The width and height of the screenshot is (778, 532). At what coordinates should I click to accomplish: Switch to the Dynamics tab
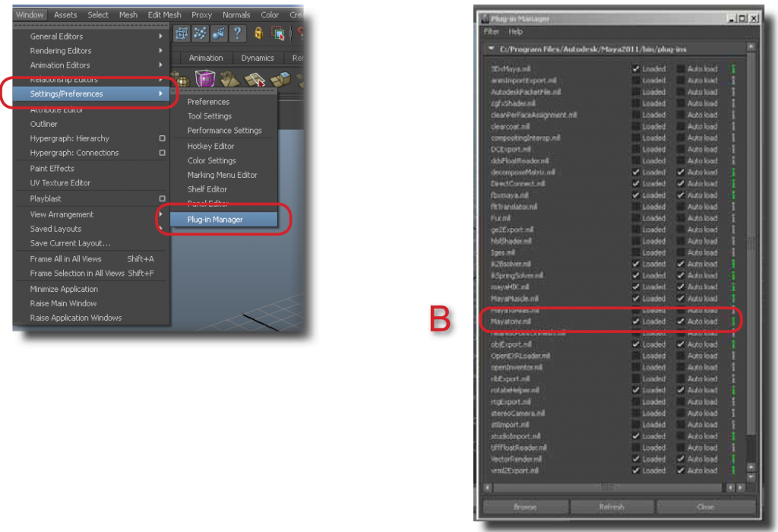(258, 57)
